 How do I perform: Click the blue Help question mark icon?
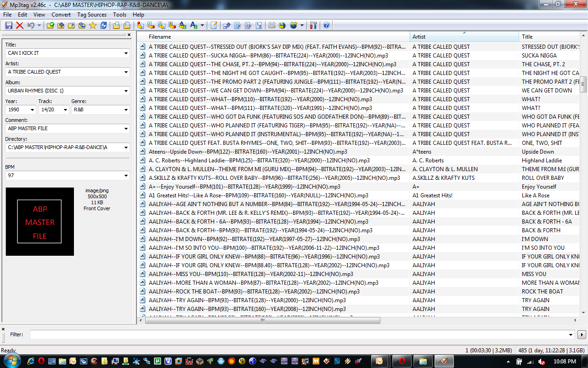pyautogui.click(x=327, y=25)
